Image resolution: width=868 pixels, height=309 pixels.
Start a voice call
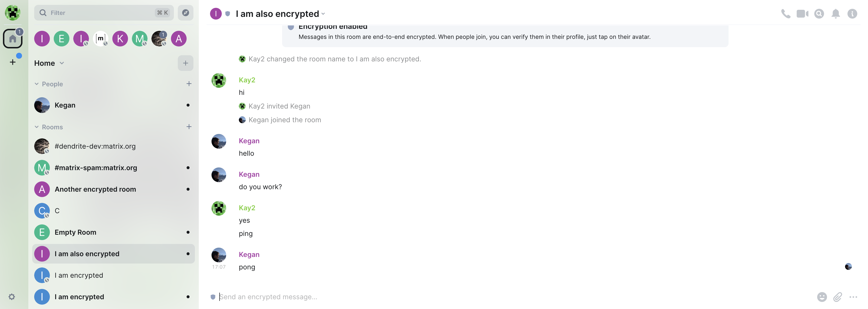(785, 13)
